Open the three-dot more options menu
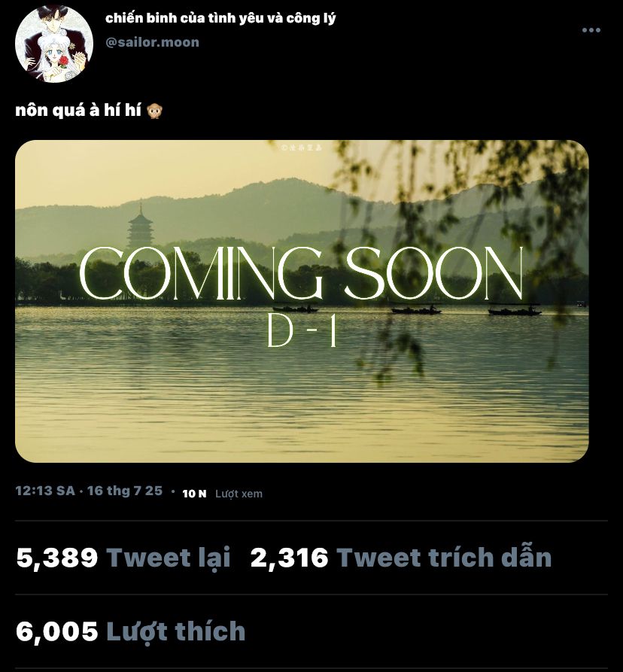This screenshot has height=672, width=623. (591, 30)
